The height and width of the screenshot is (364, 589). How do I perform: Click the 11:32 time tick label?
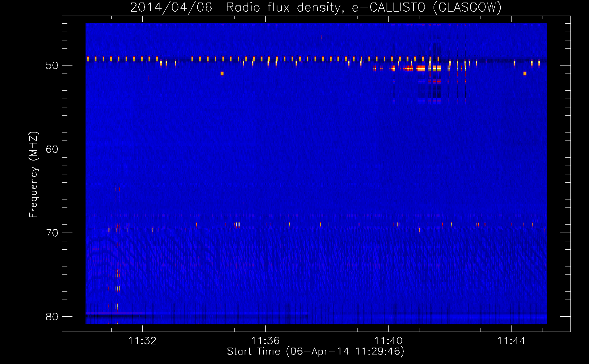(142, 341)
